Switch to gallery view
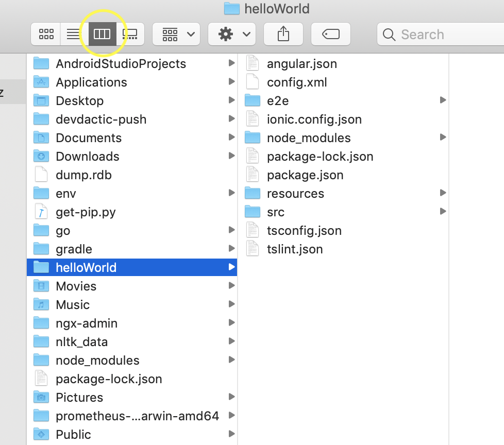The width and height of the screenshot is (504, 445). tap(130, 34)
